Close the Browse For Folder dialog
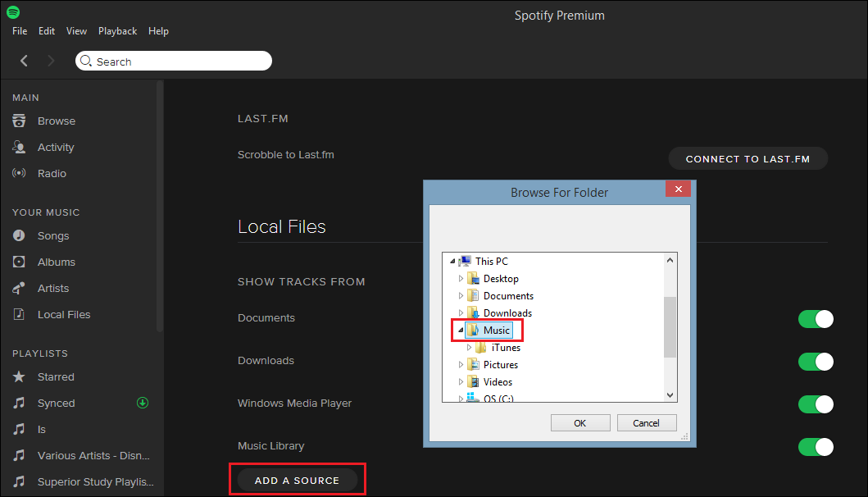 [678, 189]
